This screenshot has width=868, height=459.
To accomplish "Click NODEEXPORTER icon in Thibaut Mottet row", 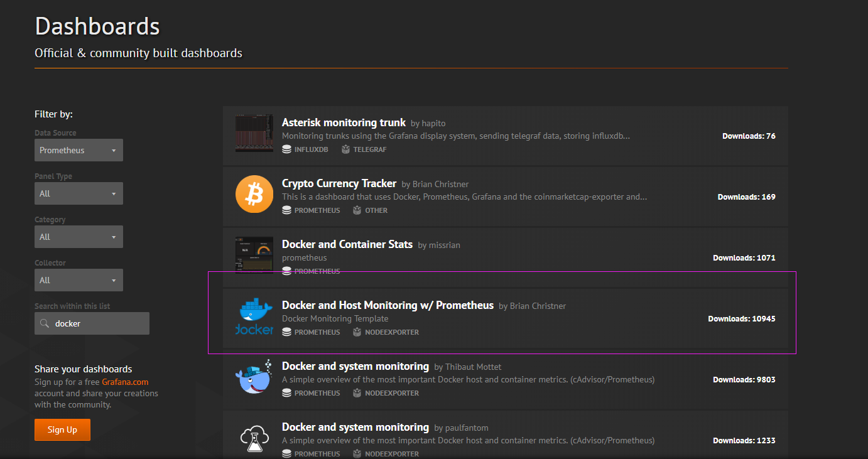I will [357, 393].
